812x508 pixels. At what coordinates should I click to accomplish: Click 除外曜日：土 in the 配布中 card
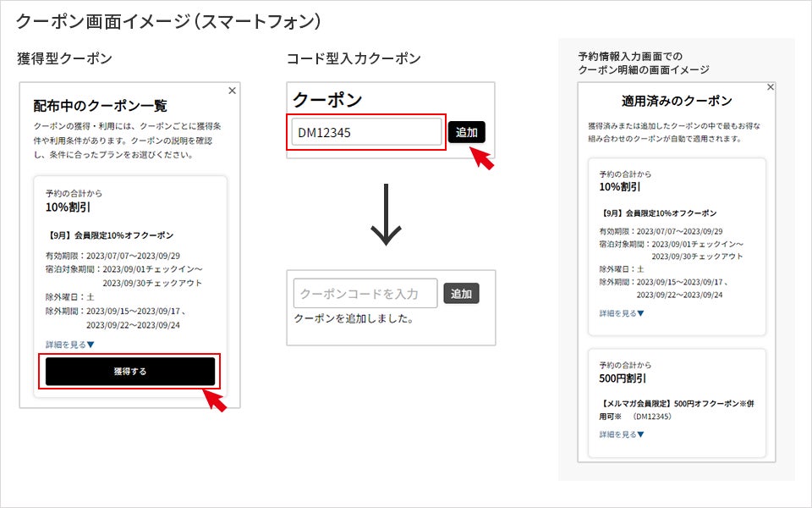pyautogui.click(x=70, y=297)
